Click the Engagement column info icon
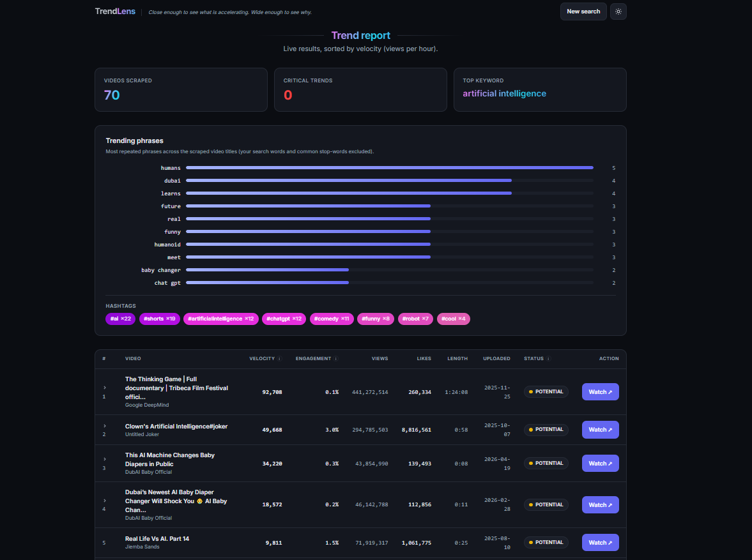 click(335, 359)
